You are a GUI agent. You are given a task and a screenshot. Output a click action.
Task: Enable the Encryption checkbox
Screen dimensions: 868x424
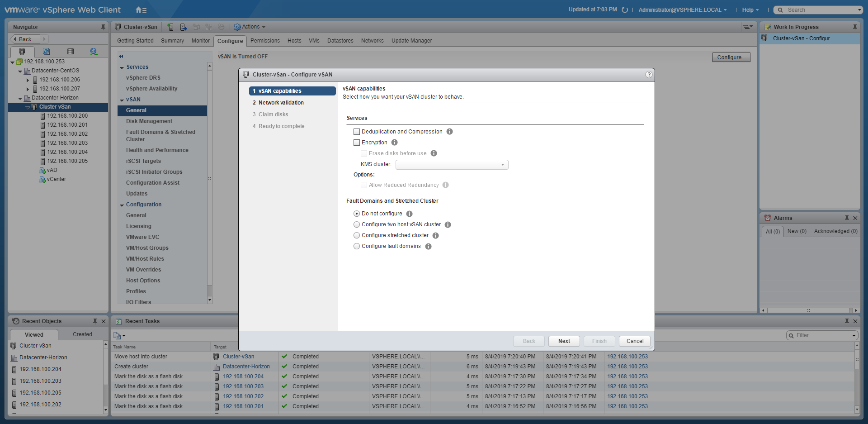pyautogui.click(x=357, y=143)
